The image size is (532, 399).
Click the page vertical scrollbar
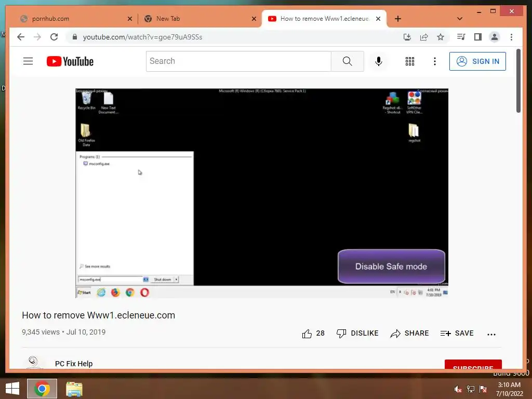point(518,81)
